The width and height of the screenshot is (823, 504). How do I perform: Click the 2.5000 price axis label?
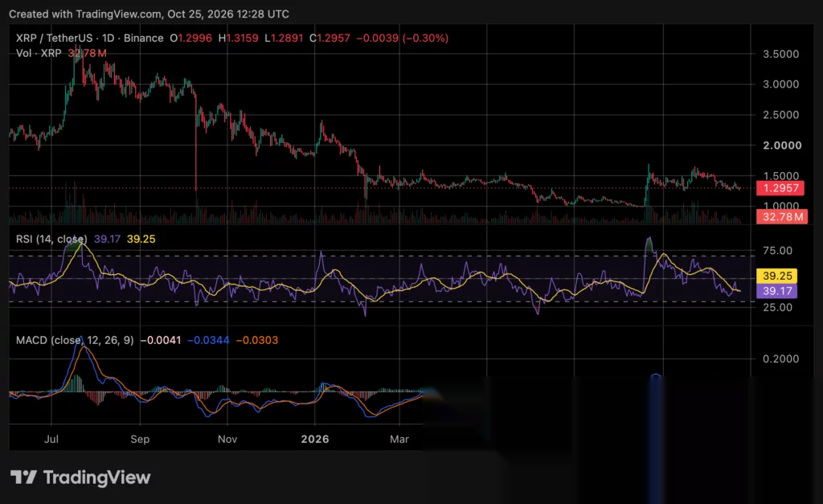780,115
